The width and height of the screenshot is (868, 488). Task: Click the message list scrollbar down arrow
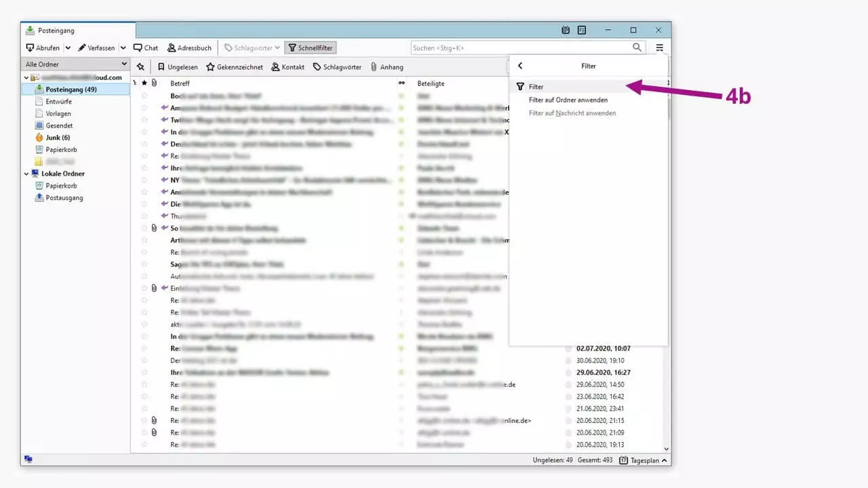click(667, 449)
